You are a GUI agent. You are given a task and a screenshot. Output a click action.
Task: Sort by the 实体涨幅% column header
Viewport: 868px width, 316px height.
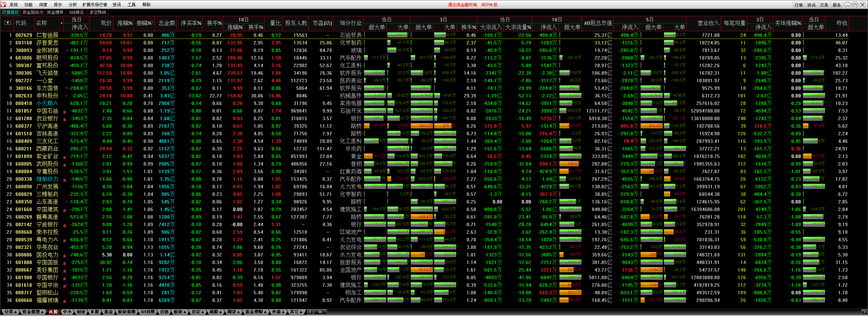click(x=788, y=23)
